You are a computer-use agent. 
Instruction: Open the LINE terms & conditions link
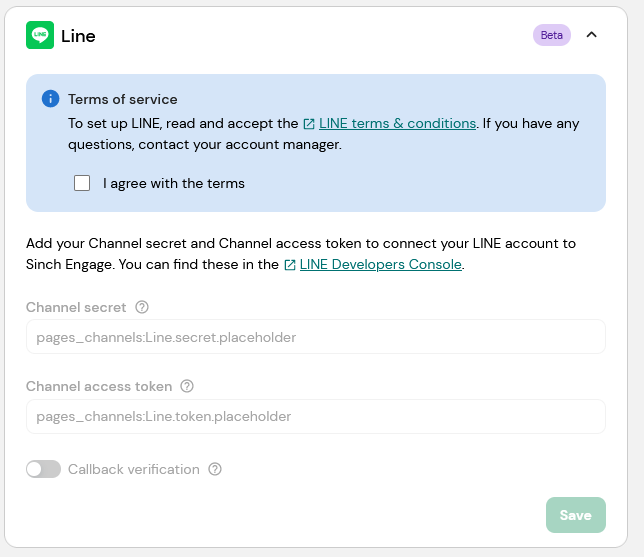coord(397,123)
